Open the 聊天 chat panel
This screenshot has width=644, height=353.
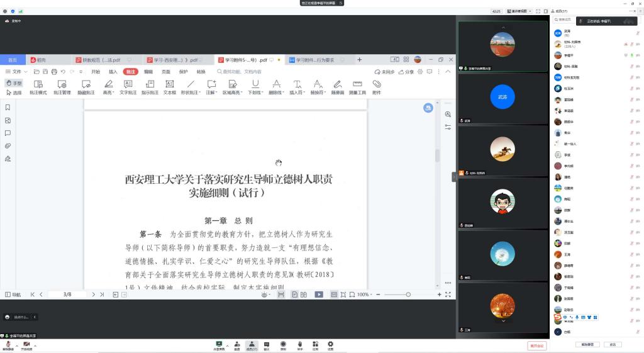tap(267, 345)
